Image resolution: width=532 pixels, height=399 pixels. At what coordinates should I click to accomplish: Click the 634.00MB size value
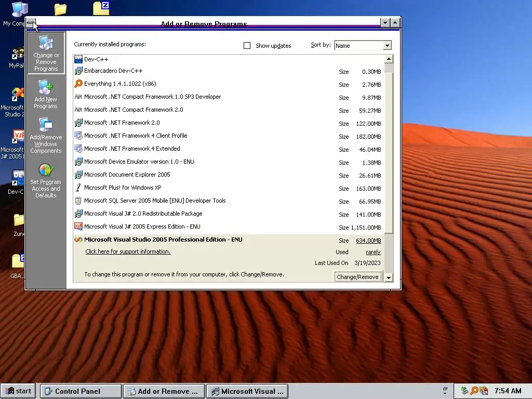368,241
